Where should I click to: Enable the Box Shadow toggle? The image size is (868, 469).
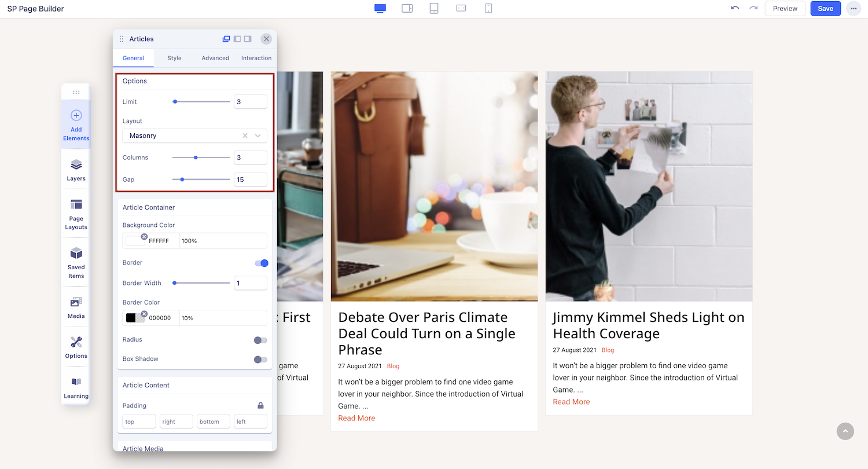(260, 359)
